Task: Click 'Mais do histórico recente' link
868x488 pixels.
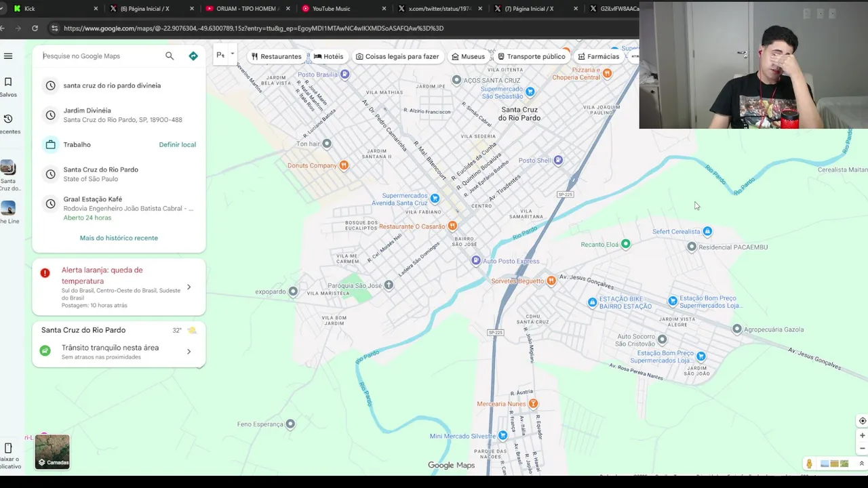Action: coord(119,238)
